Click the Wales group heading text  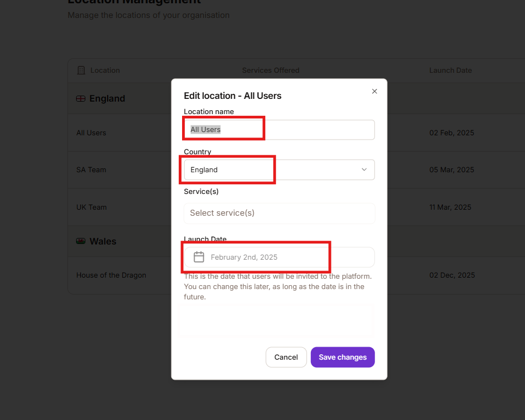[x=103, y=241]
